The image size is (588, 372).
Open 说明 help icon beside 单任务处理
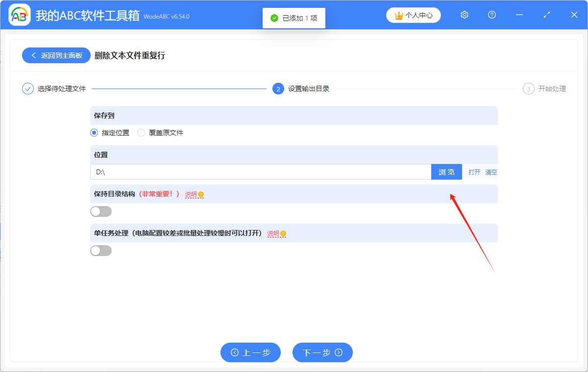283,233
